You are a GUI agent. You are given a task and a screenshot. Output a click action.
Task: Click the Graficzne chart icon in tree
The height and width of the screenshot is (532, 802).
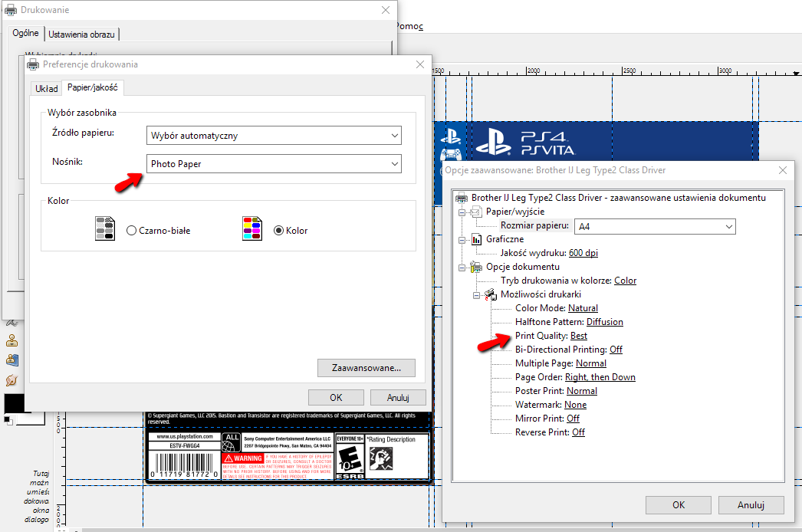pyautogui.click(x=475, y=239)
